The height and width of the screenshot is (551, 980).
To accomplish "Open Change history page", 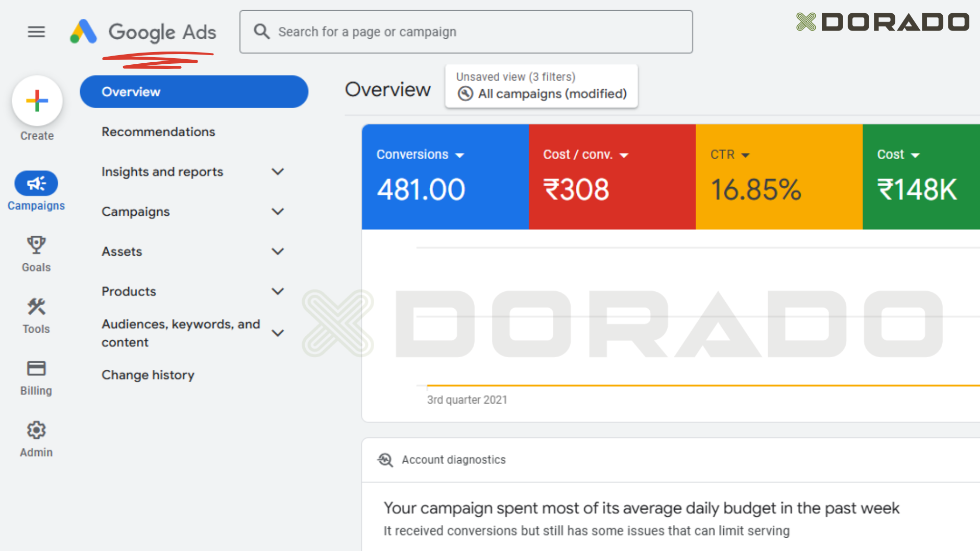I will tap(148, 375).
